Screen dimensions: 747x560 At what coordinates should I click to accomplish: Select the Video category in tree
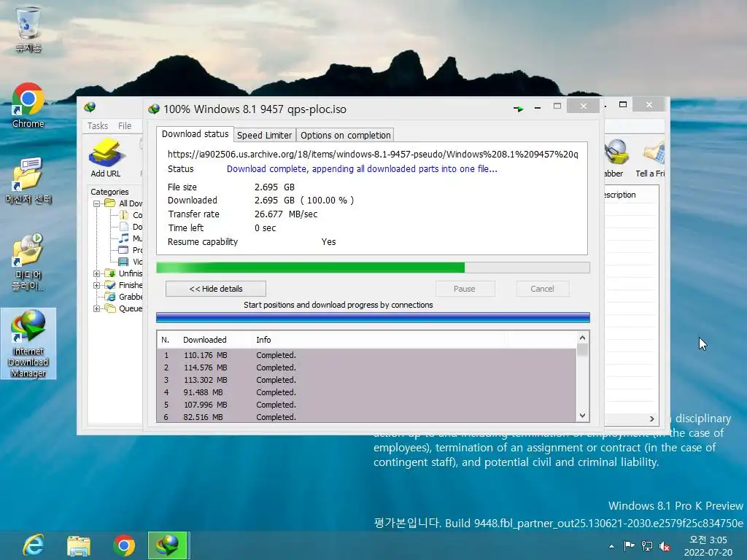click(131, 262)
